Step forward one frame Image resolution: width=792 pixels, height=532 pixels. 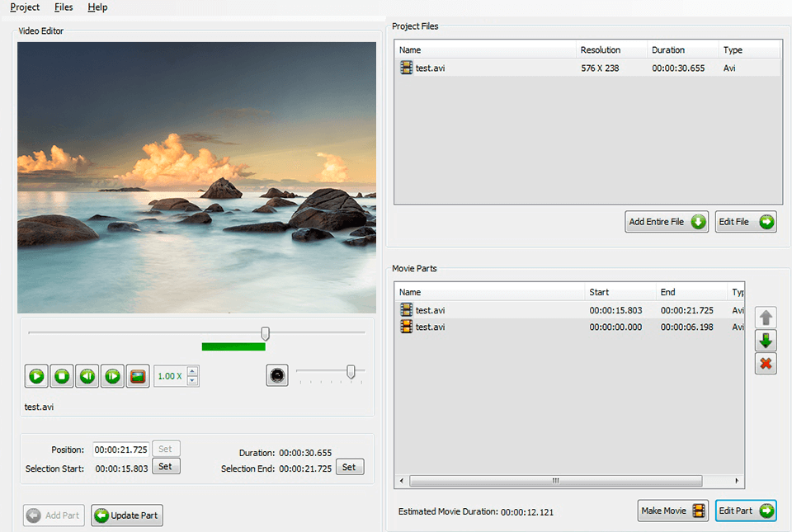pos(112,375)
